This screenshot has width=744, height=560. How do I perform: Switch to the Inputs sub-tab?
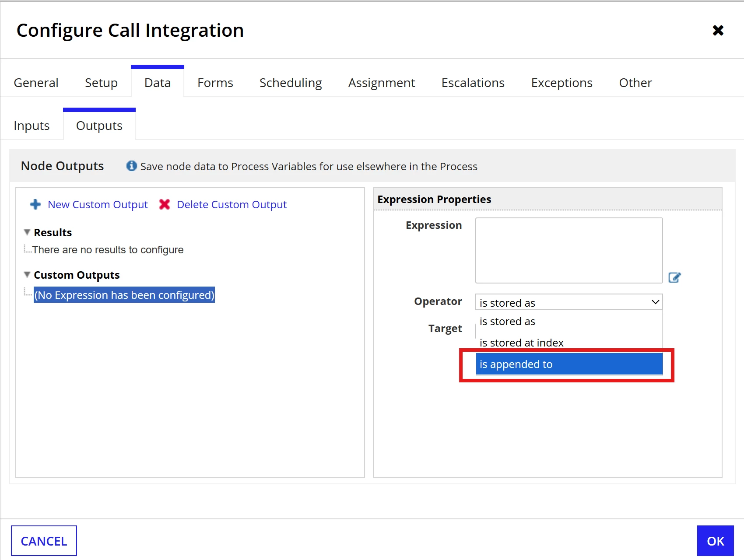pos(32,126)
